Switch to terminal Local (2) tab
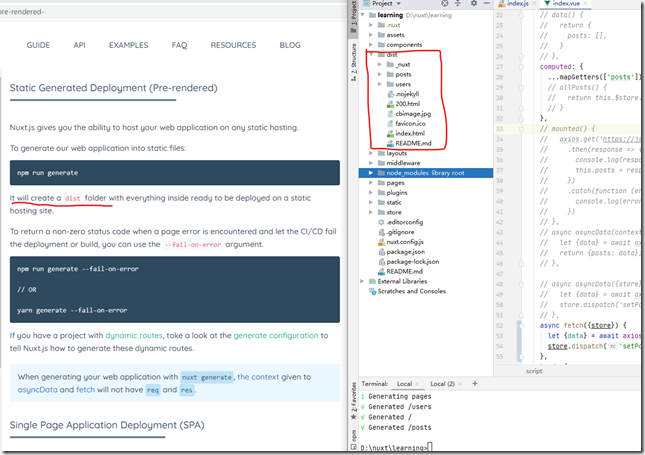645x455 pixels. pyautogui.click(x=442, y=383)
